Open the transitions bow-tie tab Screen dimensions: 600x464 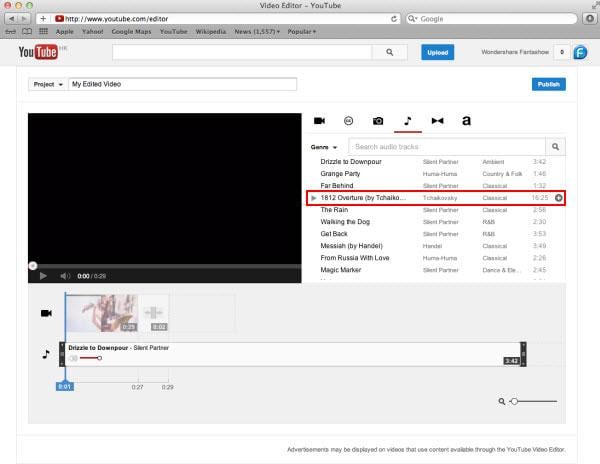[x=437, y=121]
